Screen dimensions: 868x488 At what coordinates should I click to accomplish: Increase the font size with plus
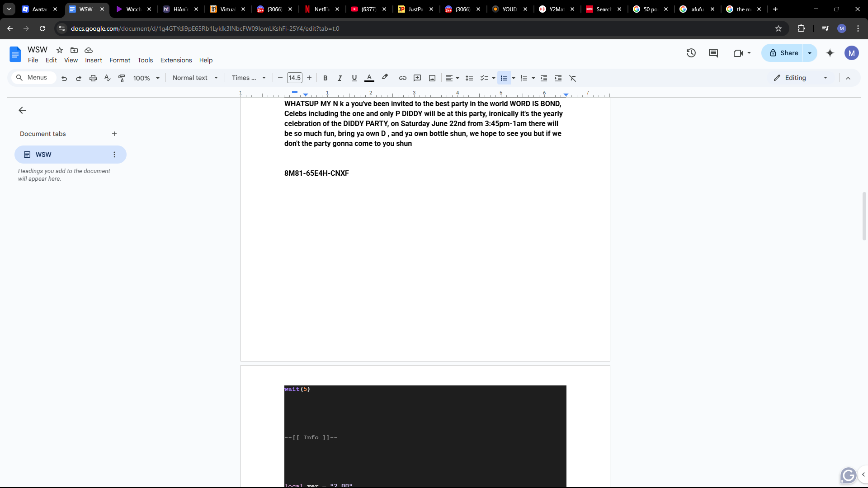pyautogui.click(x=309, y=78)
